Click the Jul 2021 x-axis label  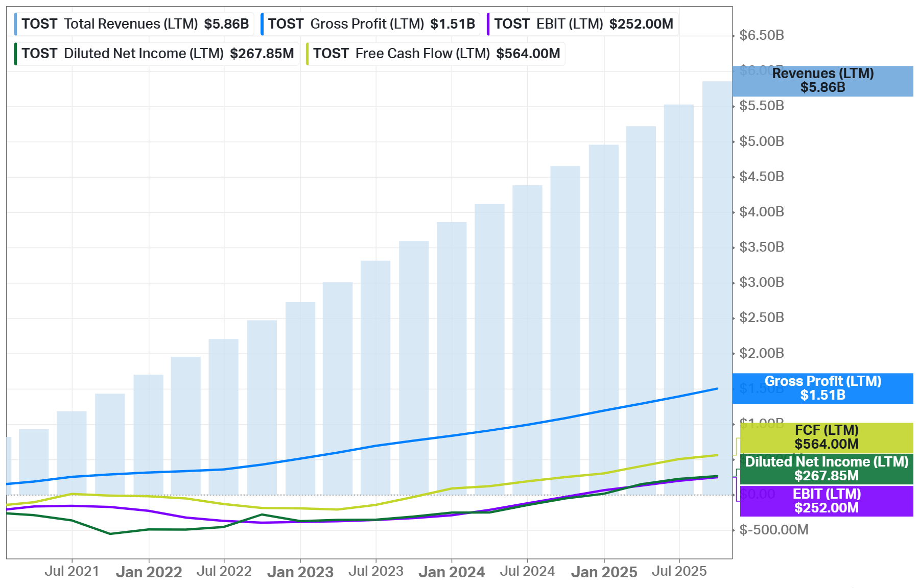(x=72, y=571)
